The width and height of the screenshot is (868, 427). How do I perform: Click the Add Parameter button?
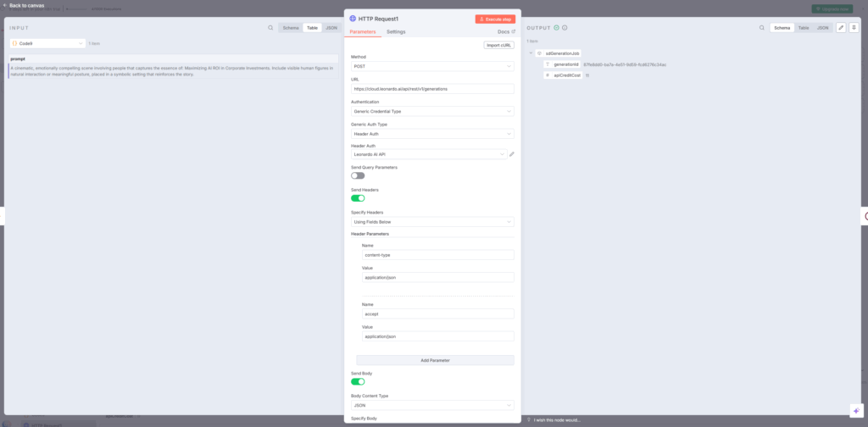(435, 360)
